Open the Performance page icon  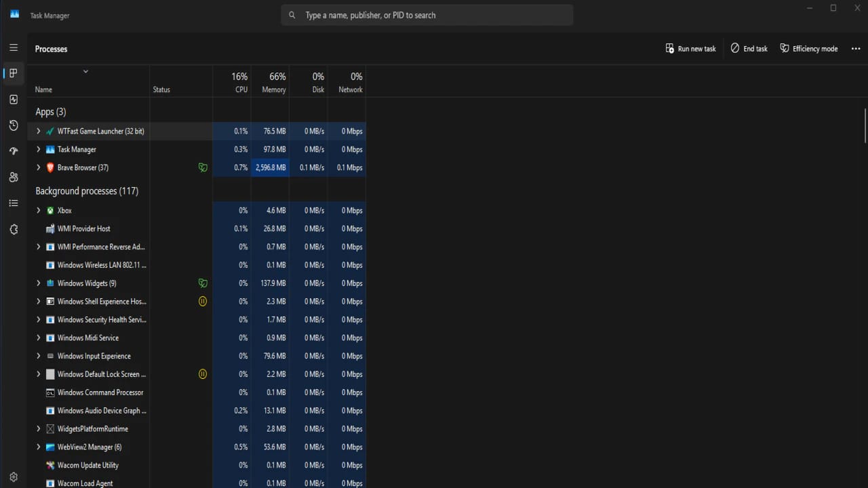pyautogui.click(x=14, y=99)
